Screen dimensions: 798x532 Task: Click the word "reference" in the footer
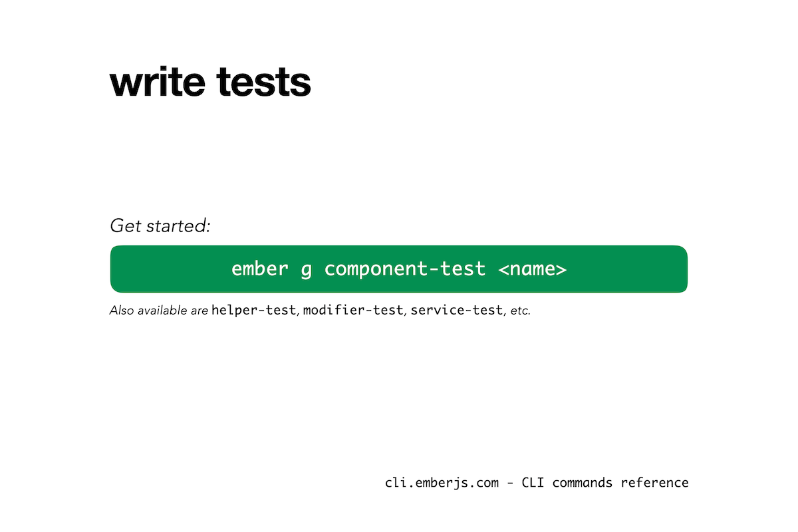[655, 483]
